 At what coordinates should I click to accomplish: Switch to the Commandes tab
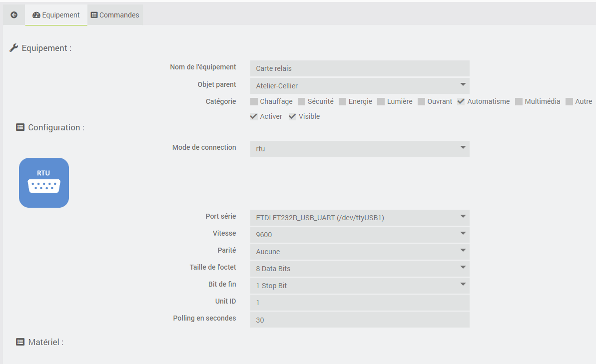[115, 15]
